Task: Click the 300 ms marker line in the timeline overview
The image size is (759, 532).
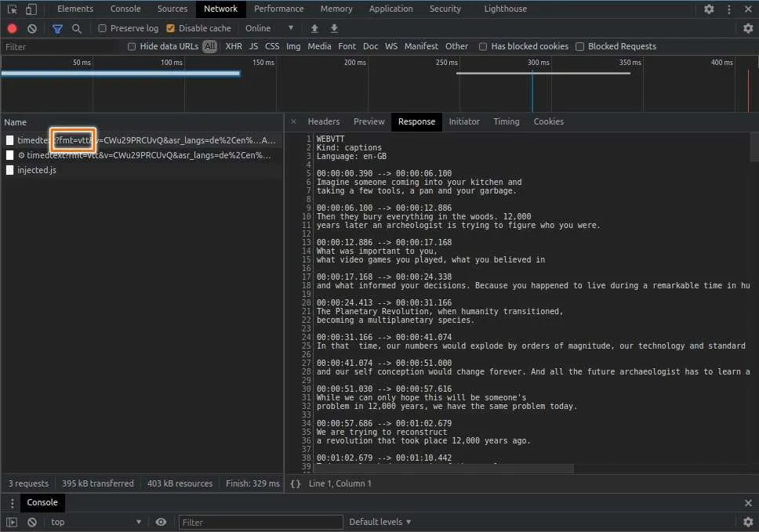Action: (x=532, y=92)
